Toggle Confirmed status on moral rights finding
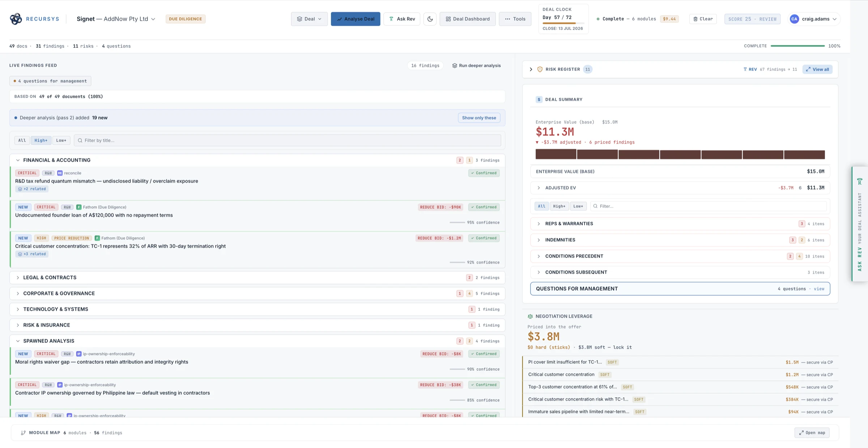 point(484,354)
